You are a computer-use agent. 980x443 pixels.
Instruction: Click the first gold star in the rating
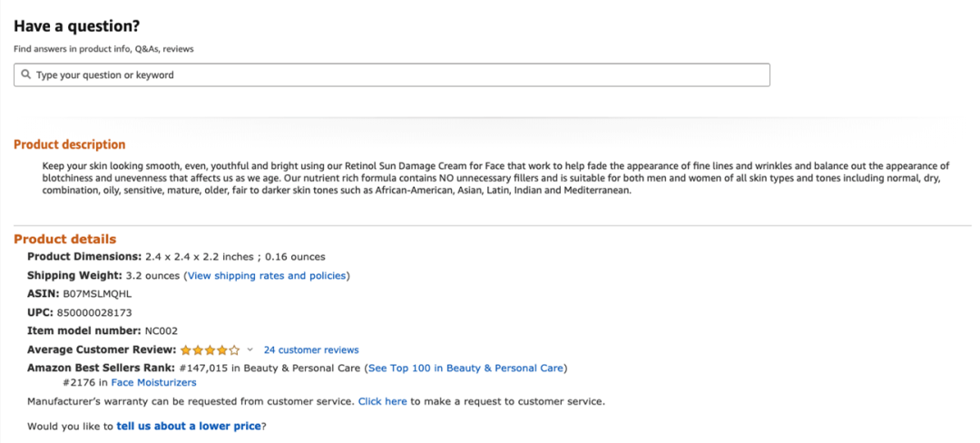point(186,349)
